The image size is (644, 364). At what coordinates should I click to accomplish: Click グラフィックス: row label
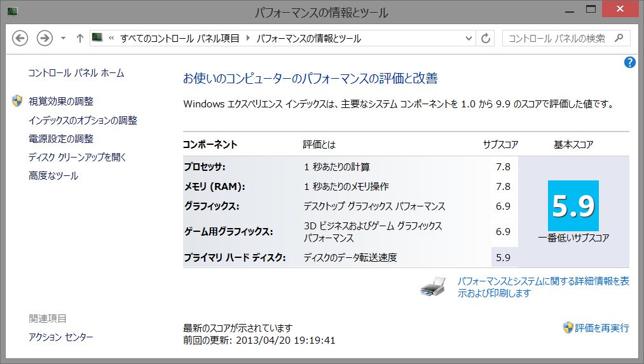coord(212,206)
